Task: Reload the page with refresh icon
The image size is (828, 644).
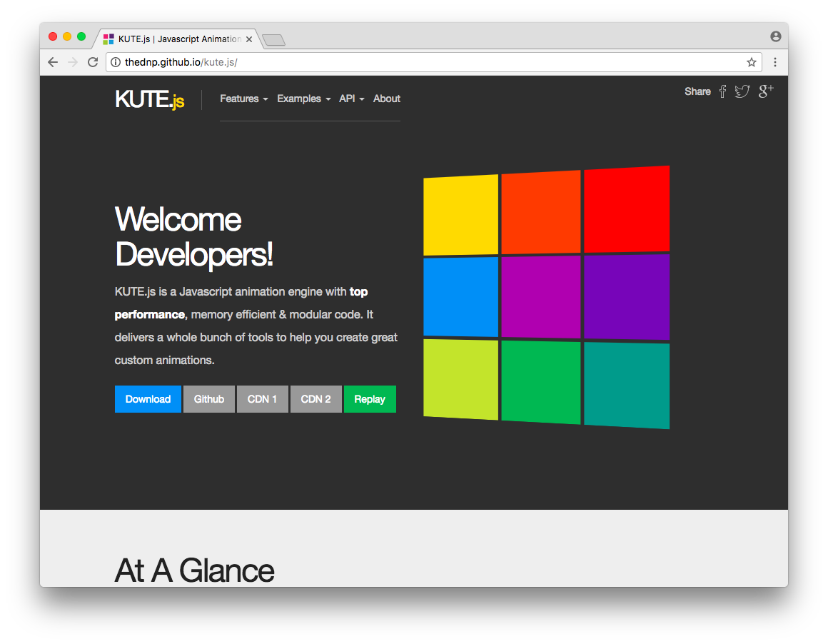Action: [93, 62]
